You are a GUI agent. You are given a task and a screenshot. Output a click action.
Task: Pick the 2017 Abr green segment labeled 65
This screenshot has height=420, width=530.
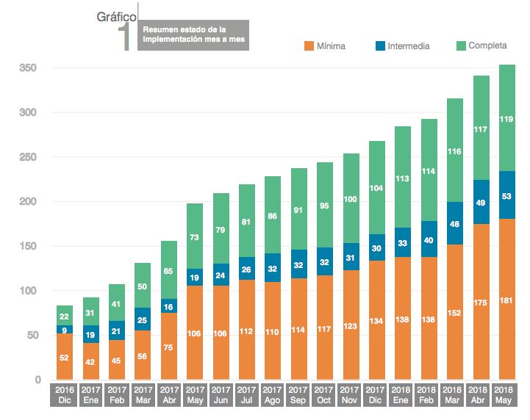click(x=169, y=270)
